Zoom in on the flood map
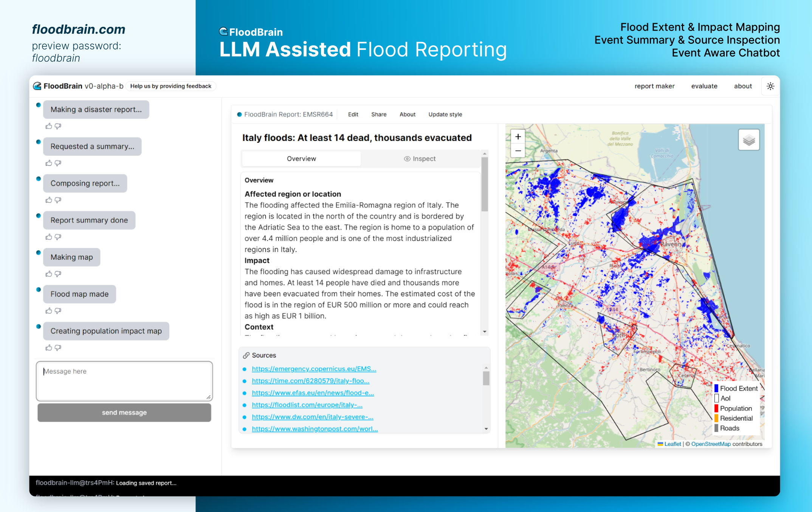Image resolution: width=812 pixels, height=512 pixels. coord(518,137)
